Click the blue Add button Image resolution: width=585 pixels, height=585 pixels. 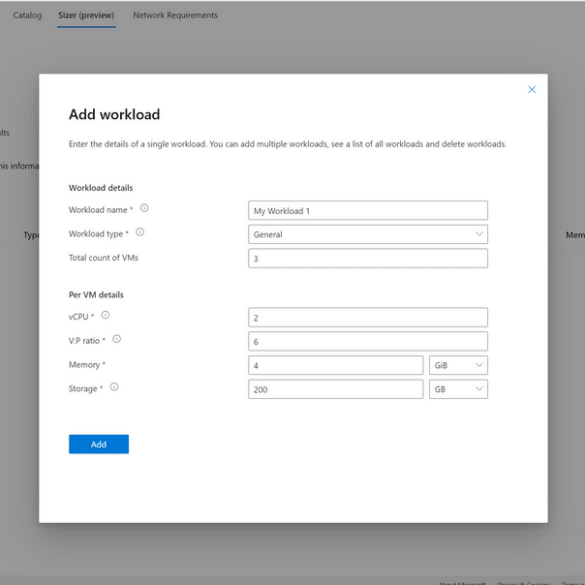[x=99, y=444]
